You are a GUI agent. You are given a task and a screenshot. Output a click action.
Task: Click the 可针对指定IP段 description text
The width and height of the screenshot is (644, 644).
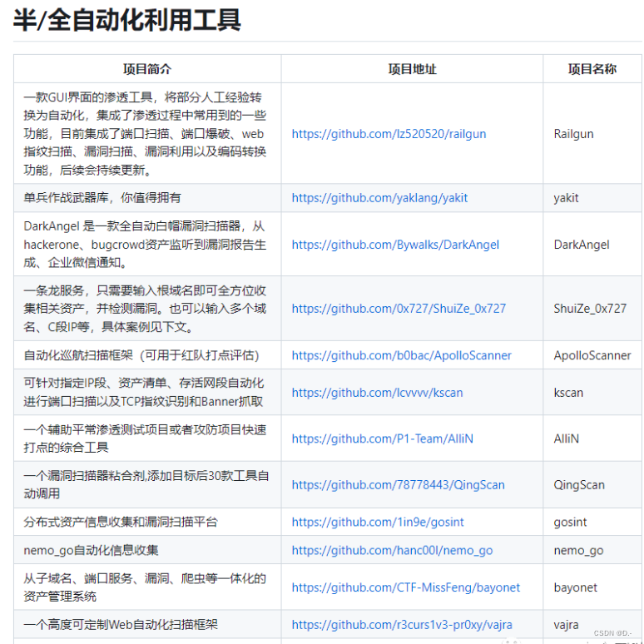pos(144,392)
